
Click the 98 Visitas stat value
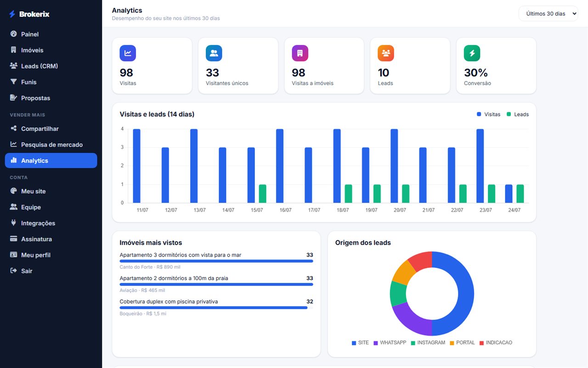pos(126,73)
